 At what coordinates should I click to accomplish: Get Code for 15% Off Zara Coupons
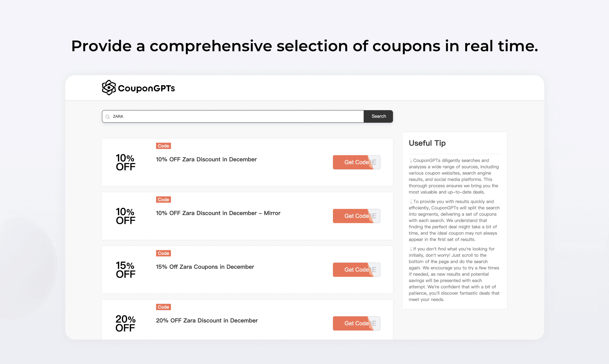tap(356, 270)
